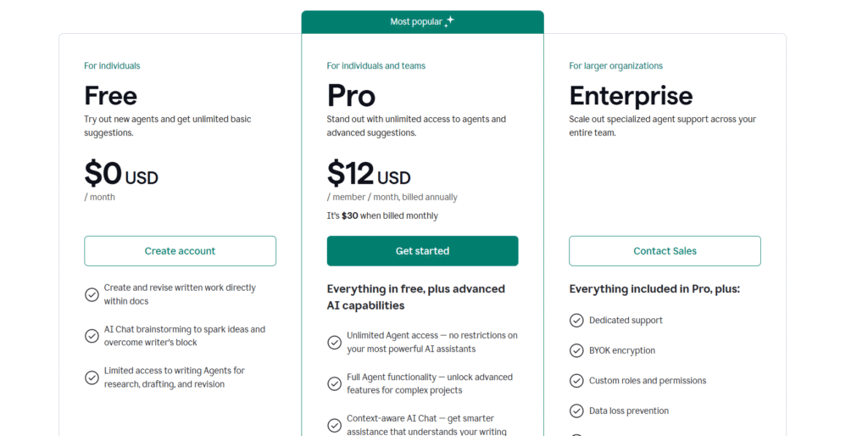Click checkmark beside Context-aware AI Chat
This screenshot has width=868, height=436.
click(x=334, y=425)
